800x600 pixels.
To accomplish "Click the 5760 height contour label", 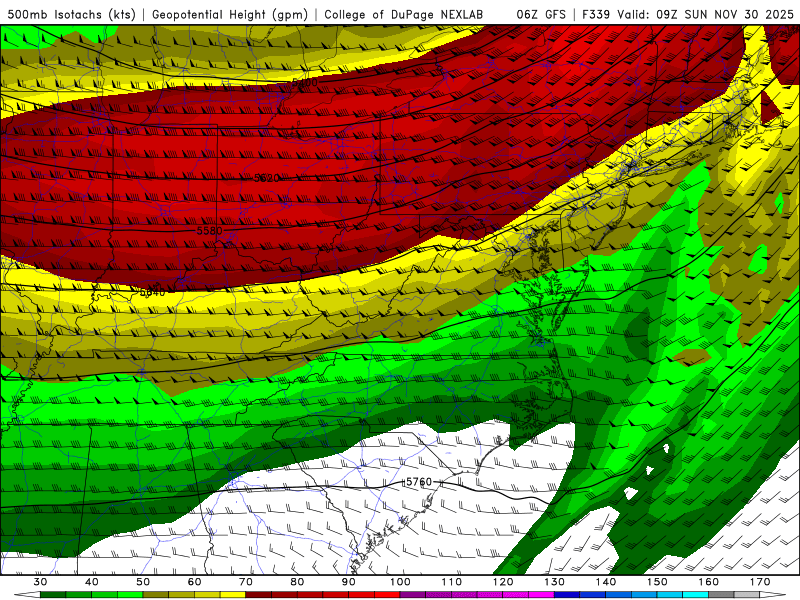I will pyautogui.click(x=419, y=482).
